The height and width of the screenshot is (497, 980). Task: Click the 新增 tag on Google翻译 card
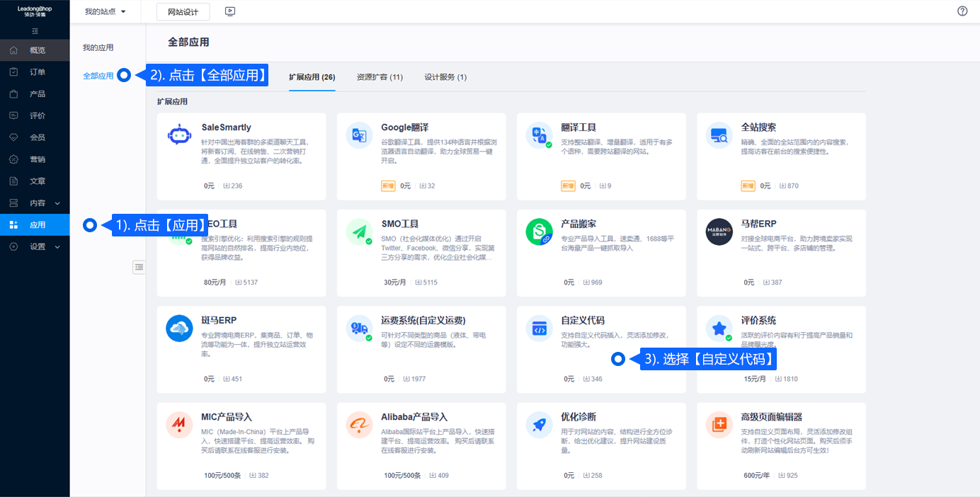click(x=388, y=186)
